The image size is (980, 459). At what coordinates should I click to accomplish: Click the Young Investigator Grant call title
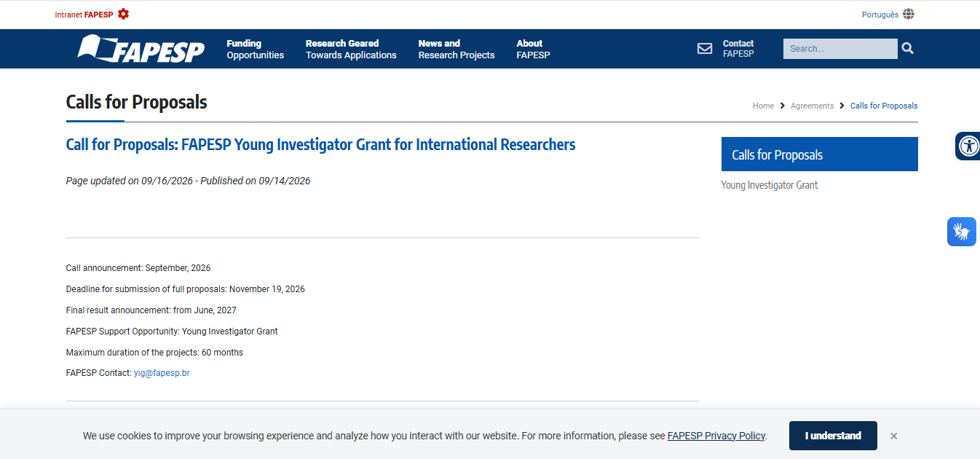coord(320,144)
